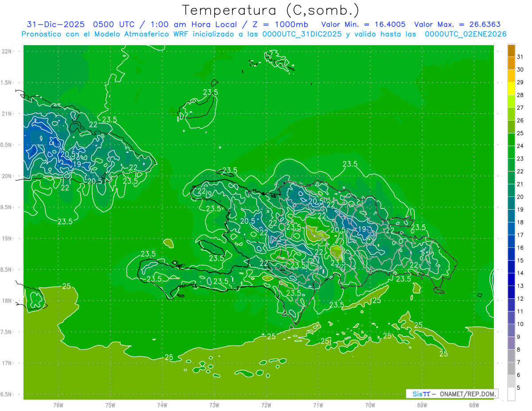Select the orange swatch between 30 and 31
Viewport: 532px width, 411px height.
[x=511, y=63]
